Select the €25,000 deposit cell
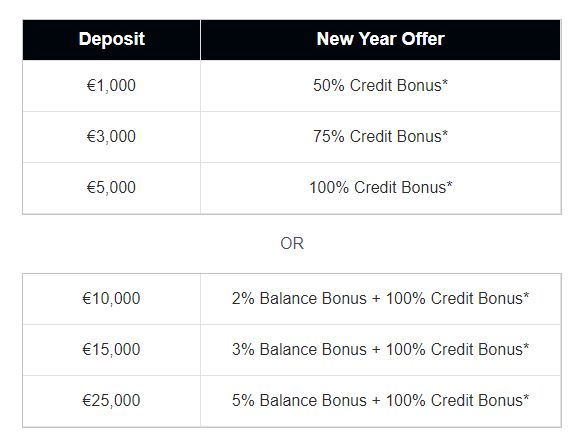Screen dimensions: 581x444 (x=112, y=401)
